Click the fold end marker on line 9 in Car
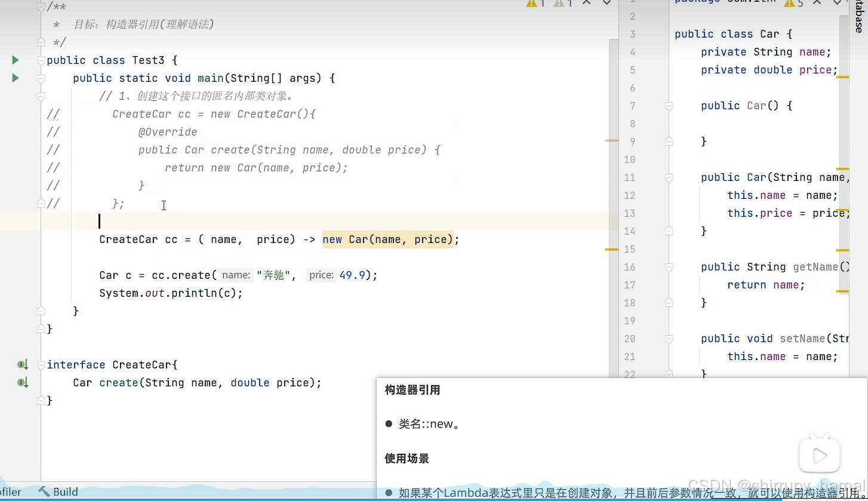Viewport: 868px width, 501px height. tap(669, 141)
